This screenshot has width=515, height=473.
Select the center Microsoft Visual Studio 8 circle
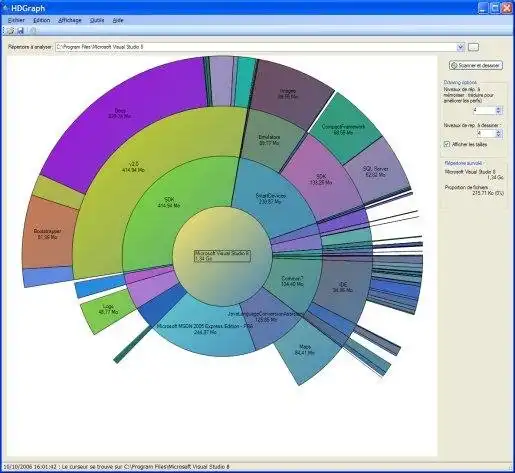[x=222, y=256]
